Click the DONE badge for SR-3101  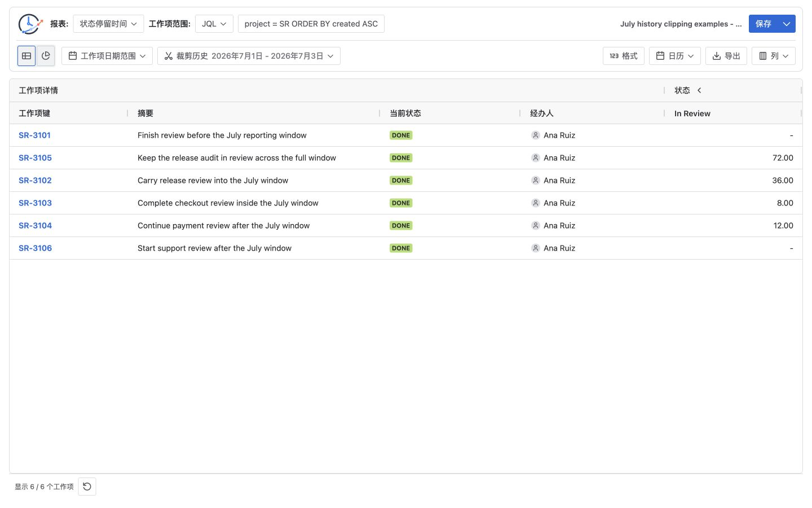[x=401, y=135]
